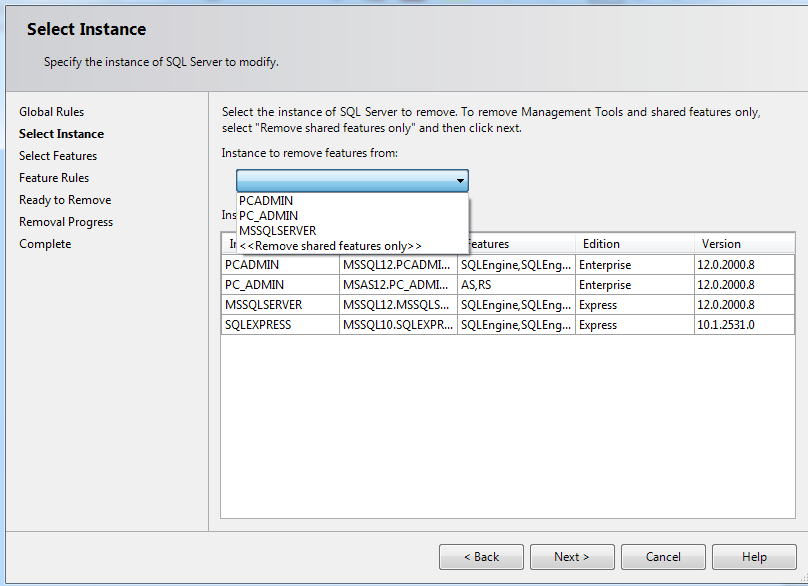Screen dimensions: 808x586
Task: Open the instance selection dropdown
Action: 459,181
